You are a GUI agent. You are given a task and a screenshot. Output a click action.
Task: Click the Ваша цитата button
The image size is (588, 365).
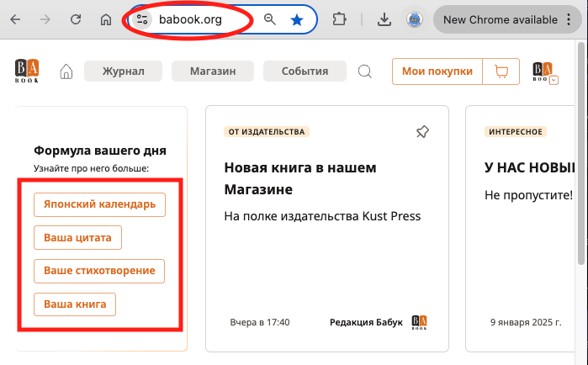point(77,238)
